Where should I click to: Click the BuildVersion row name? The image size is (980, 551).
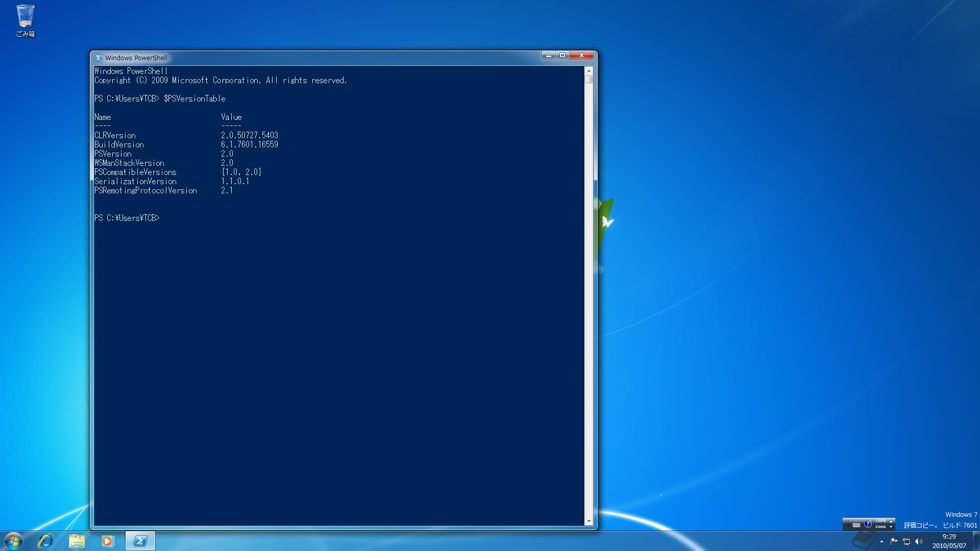click(119, 145)
